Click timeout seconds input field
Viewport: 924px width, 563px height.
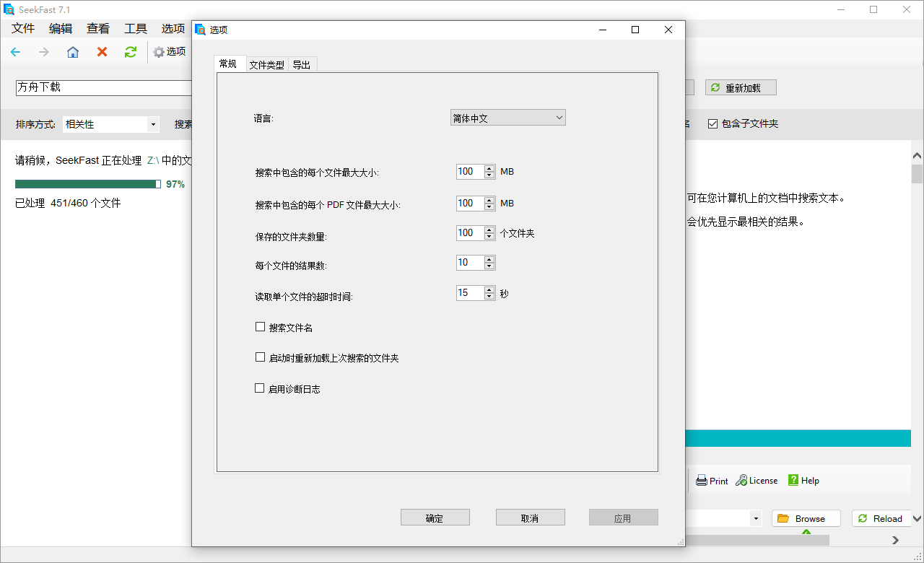[471, 293]
